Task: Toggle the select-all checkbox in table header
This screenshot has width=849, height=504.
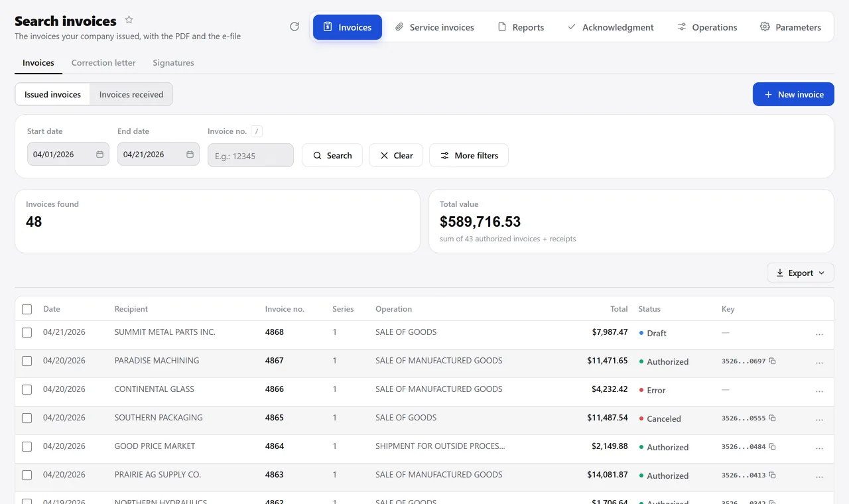Action: (27, 309)
